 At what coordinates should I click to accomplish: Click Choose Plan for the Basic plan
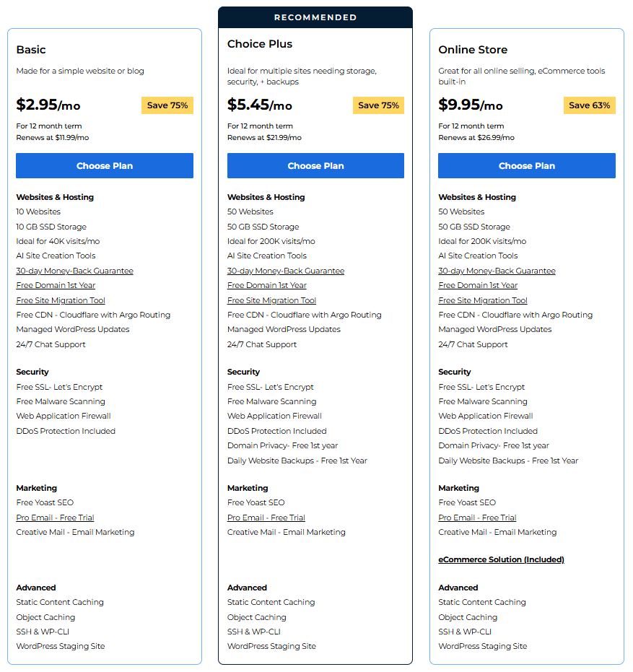point(105,165)
